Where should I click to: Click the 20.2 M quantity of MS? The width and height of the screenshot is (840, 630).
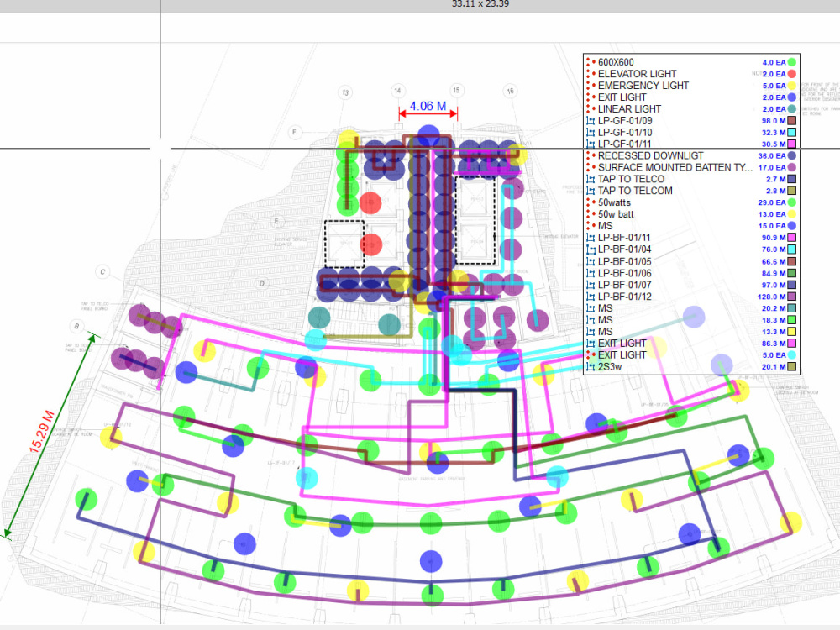(x=774, y=308)
